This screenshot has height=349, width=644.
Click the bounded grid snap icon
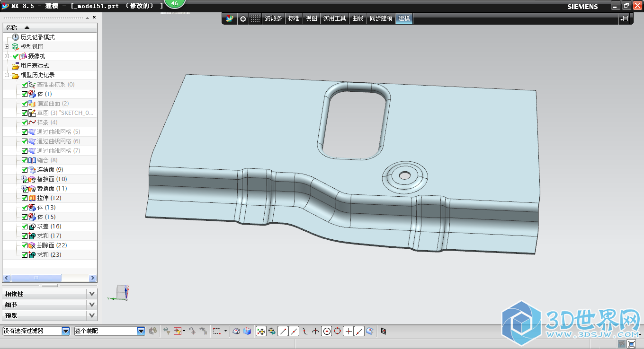[384, 331]
